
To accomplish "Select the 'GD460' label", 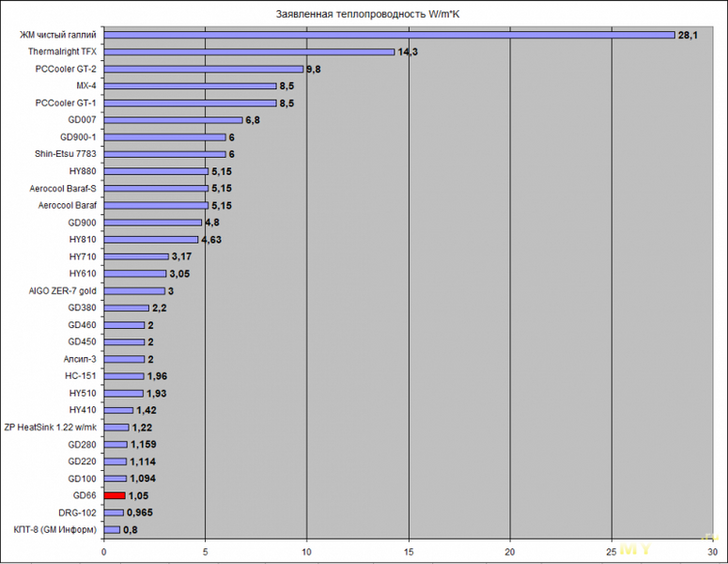I will (82, 324).
